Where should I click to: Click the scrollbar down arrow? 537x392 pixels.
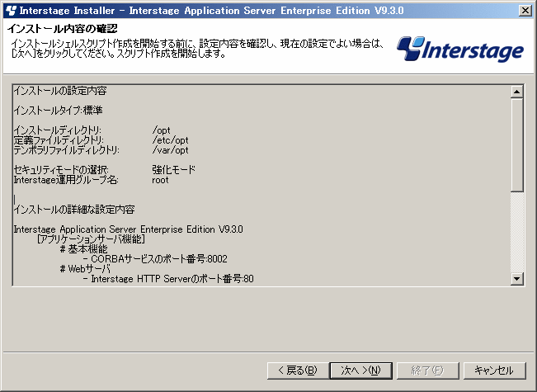coord(517,279)
